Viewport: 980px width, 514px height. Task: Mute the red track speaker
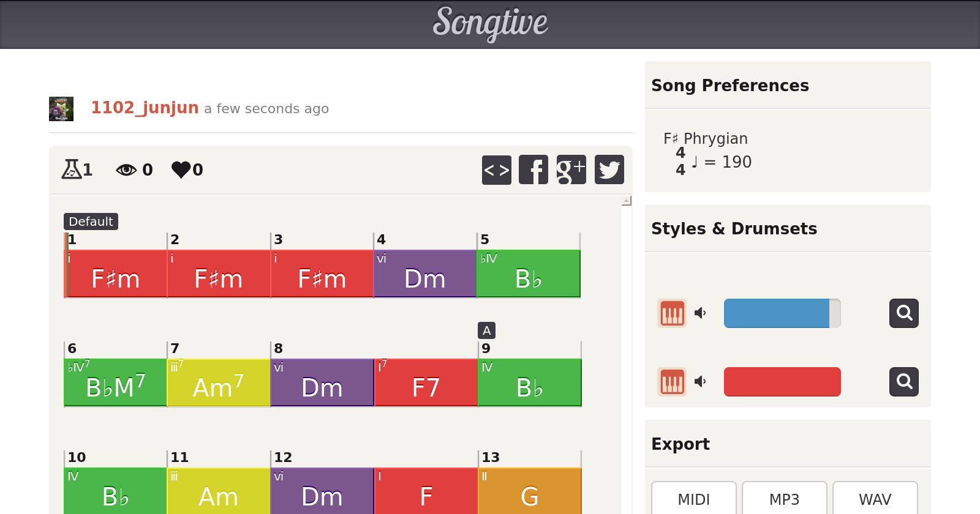click(700, 382)
